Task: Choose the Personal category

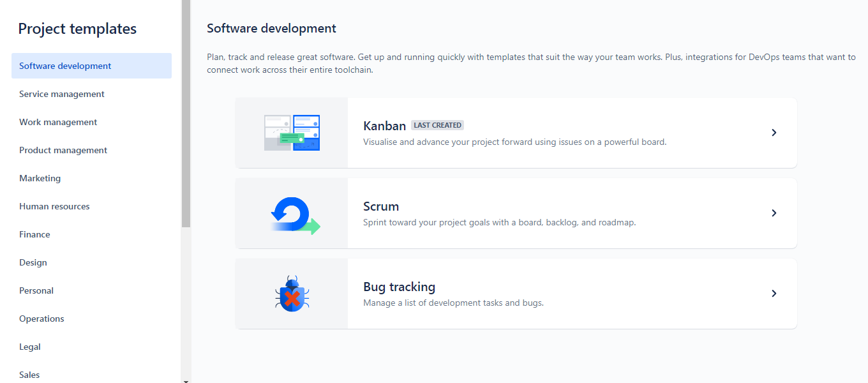Action: tap(91, 290)
